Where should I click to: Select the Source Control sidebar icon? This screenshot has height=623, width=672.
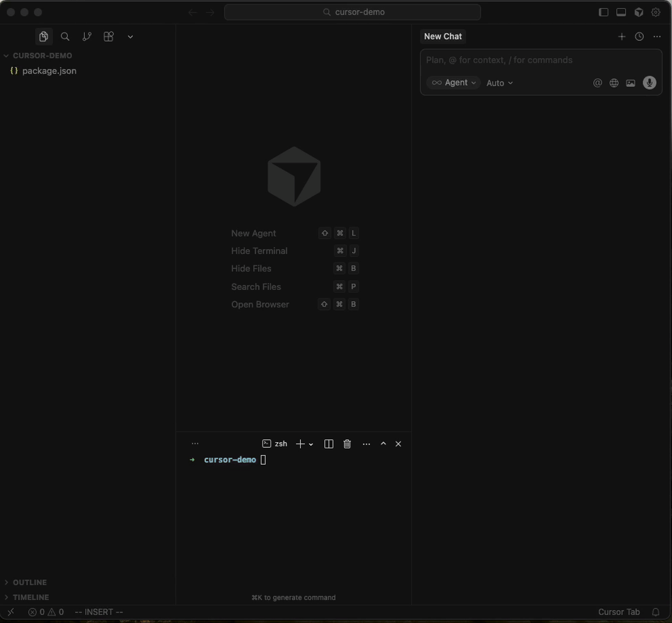87,36
